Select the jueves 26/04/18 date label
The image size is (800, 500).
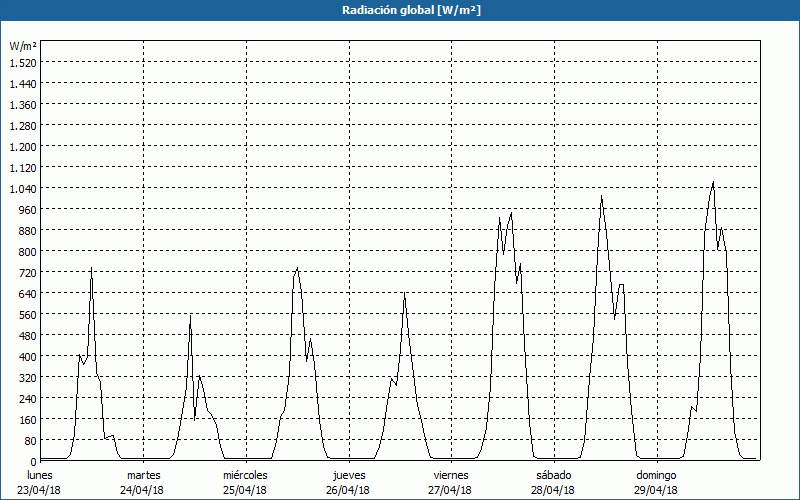[349, 482]
